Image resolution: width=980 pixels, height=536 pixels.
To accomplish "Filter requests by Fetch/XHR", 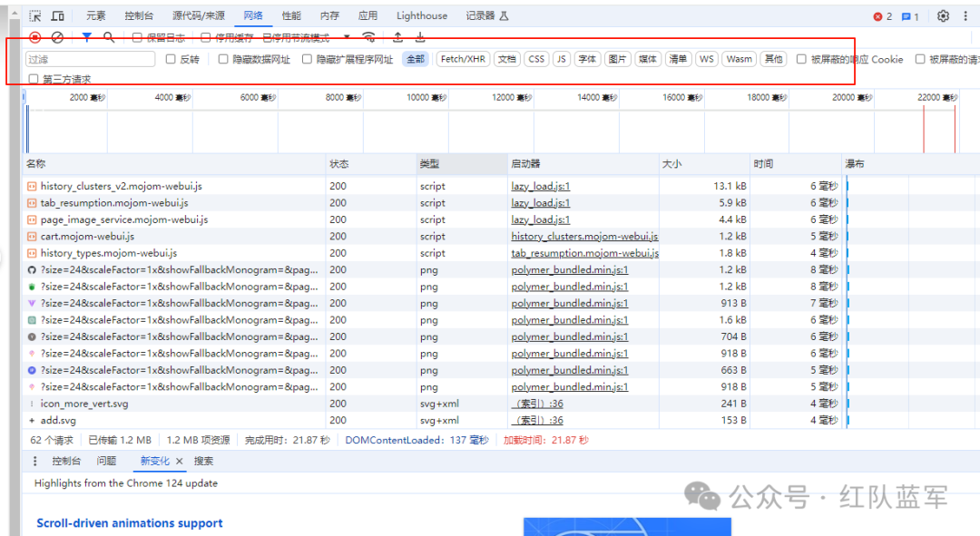I will point(463,59).
